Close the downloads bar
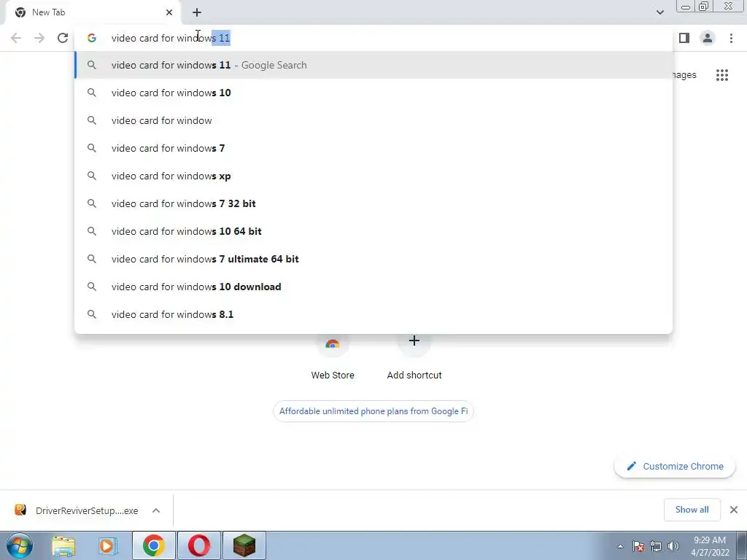 tap(734, 510)
